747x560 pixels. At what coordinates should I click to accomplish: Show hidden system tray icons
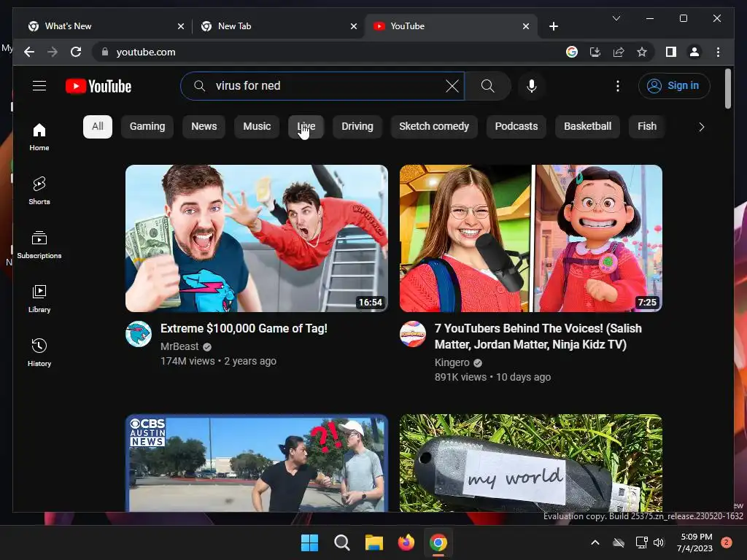click(x=595, y=542)
